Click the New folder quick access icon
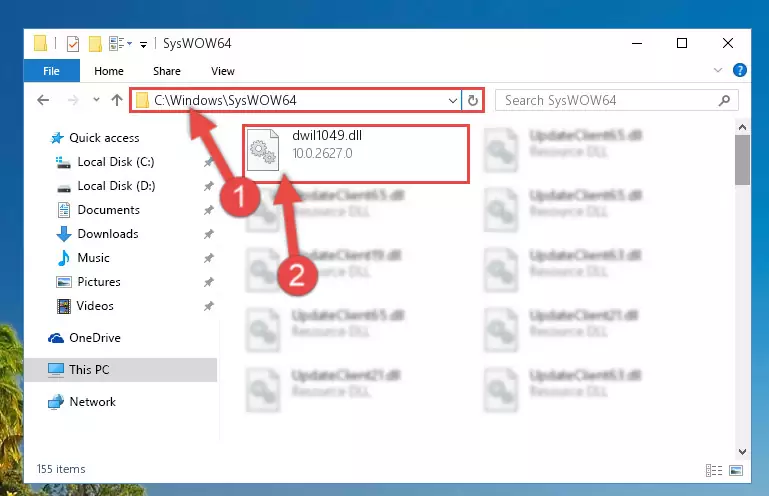Viewport: 769px width, 496px height. click(x=95, y=44)
